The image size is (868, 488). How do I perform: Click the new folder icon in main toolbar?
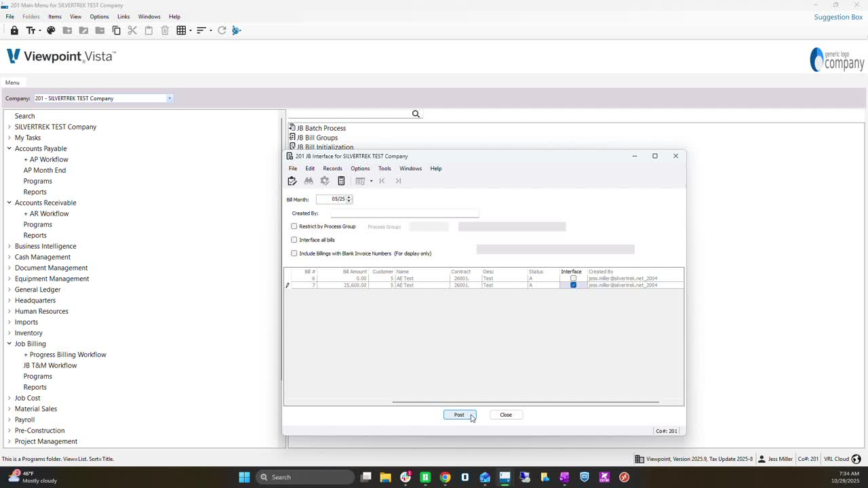[x=67, y=30]
